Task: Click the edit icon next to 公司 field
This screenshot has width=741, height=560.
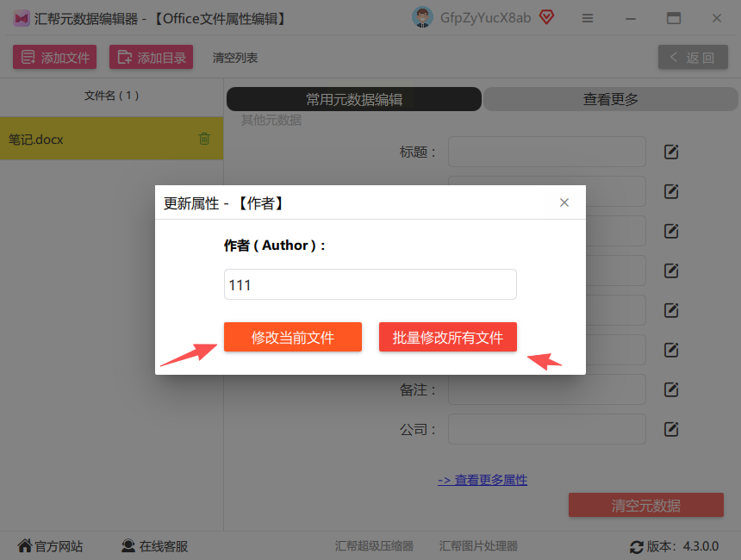Action: click(671, 429)
